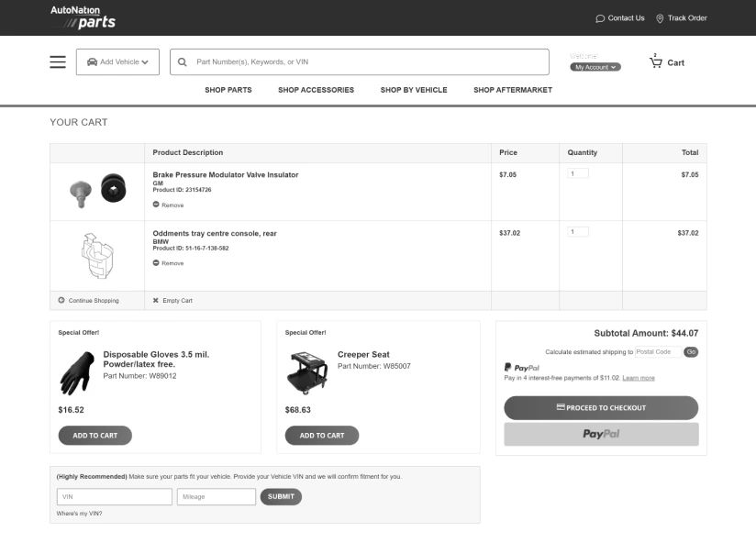Click Part Number: W85007 text

373,366
